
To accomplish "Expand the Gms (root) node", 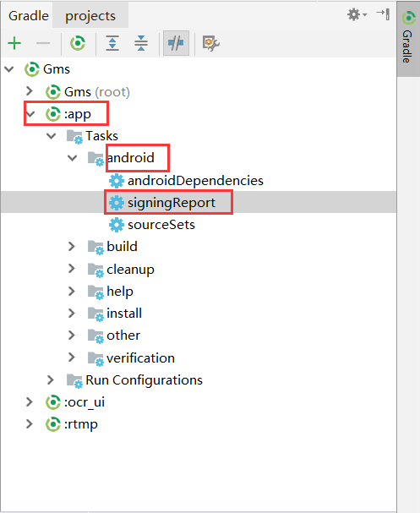I will click(30, 91).
